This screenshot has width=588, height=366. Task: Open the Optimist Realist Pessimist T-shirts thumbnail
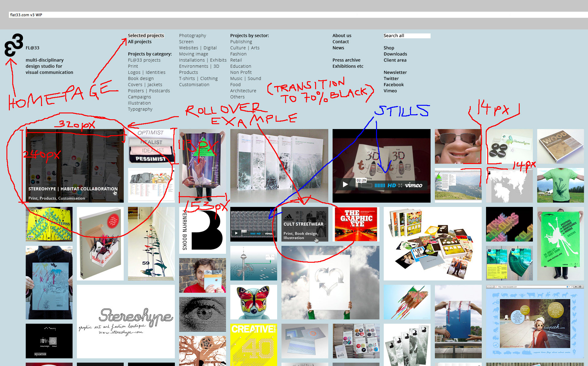pyautogui.click(x=151, y=146)
